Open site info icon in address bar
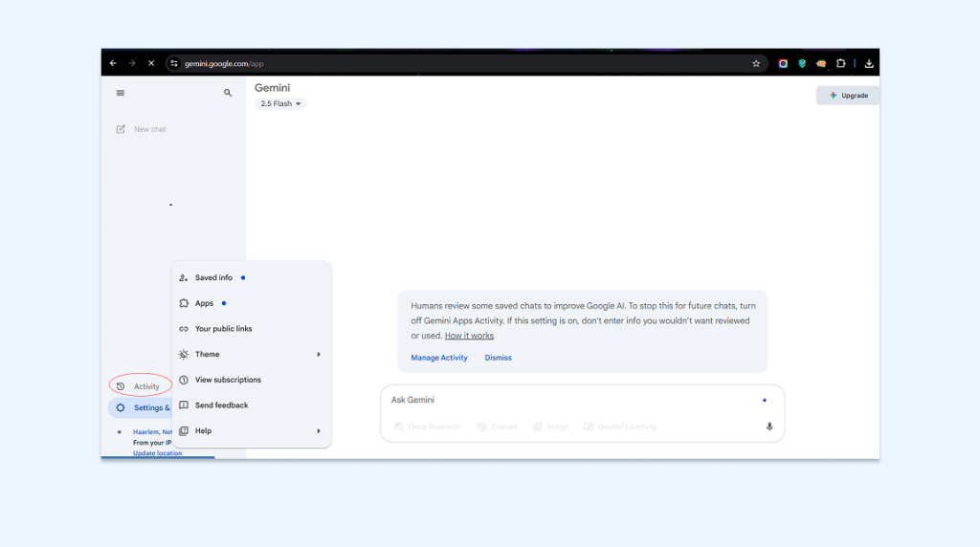Image resolution: width=980 pixels, height=547 pixels. [174, 63]
